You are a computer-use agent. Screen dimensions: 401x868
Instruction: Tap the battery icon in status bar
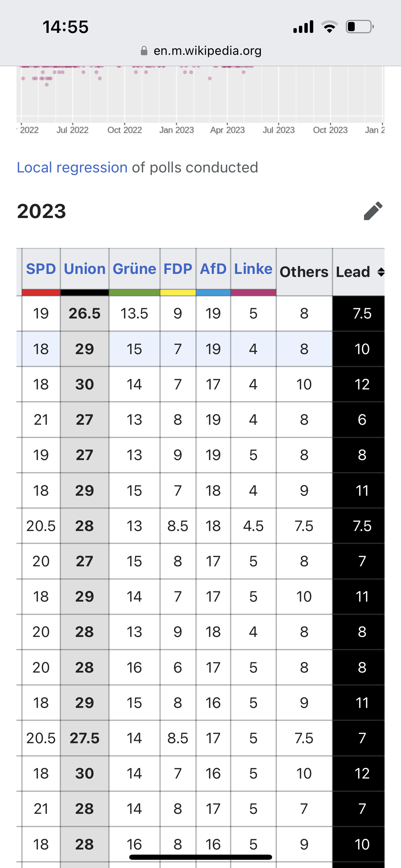(x=360, y=27)
